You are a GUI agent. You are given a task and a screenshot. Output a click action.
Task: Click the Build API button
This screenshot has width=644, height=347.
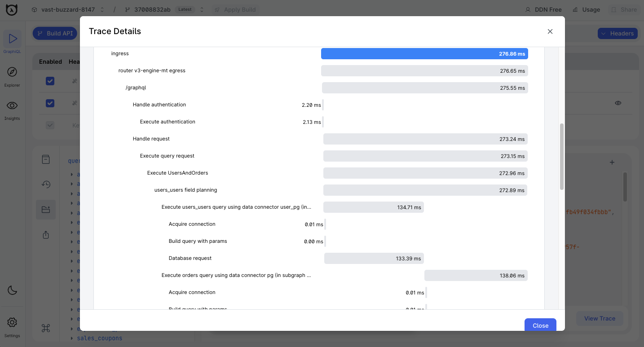click(55, 33)
